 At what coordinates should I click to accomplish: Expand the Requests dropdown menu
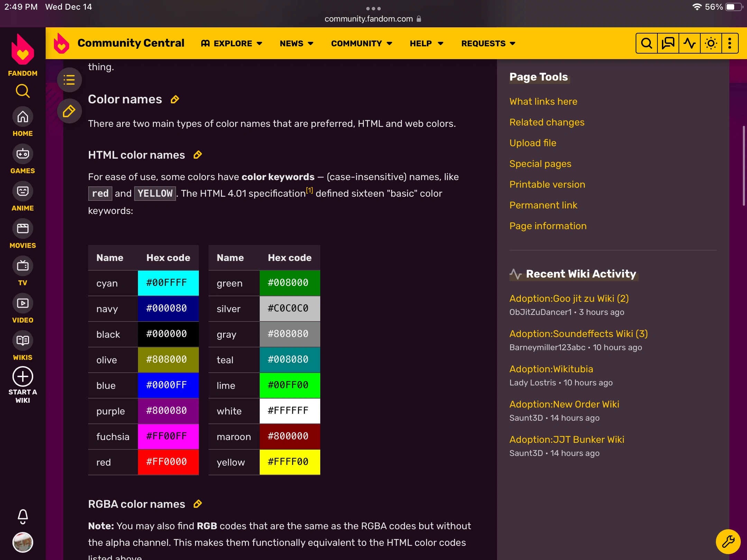488,43
